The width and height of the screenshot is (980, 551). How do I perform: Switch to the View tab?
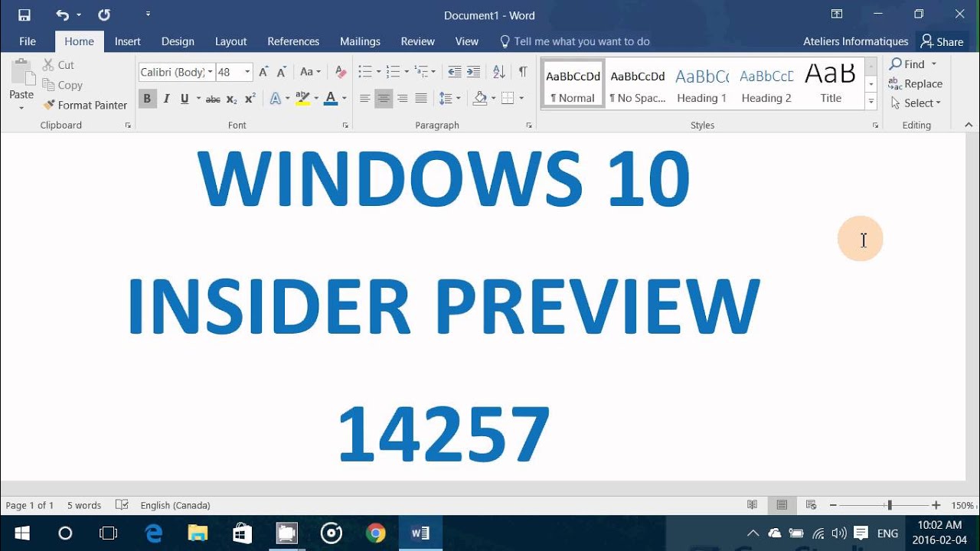point(467,41)
